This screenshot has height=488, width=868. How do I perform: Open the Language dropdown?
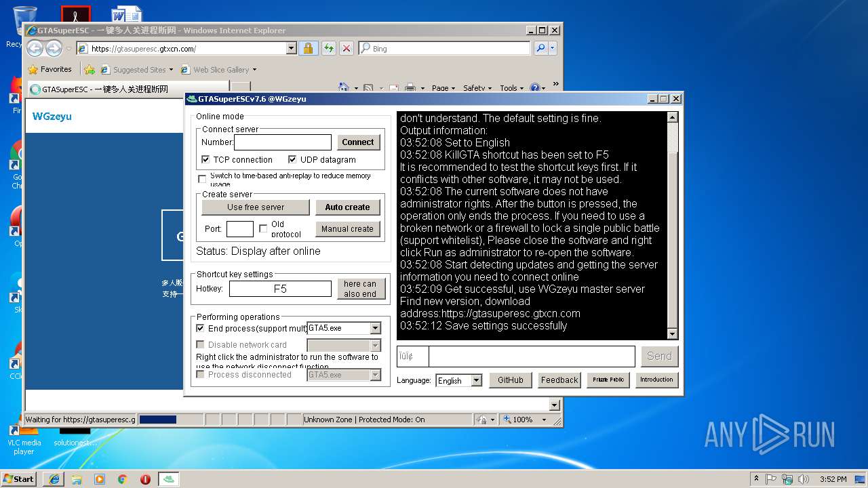(476, 380)
